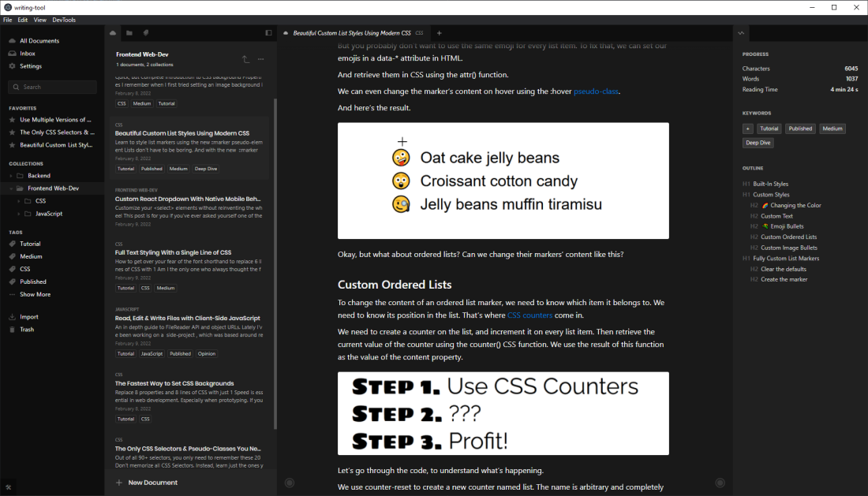The height and width of the screenshot is (496, 868).
Task: Click the more options ellipsis for Frontend Web-Dev
Action: [x=260, y=59]
